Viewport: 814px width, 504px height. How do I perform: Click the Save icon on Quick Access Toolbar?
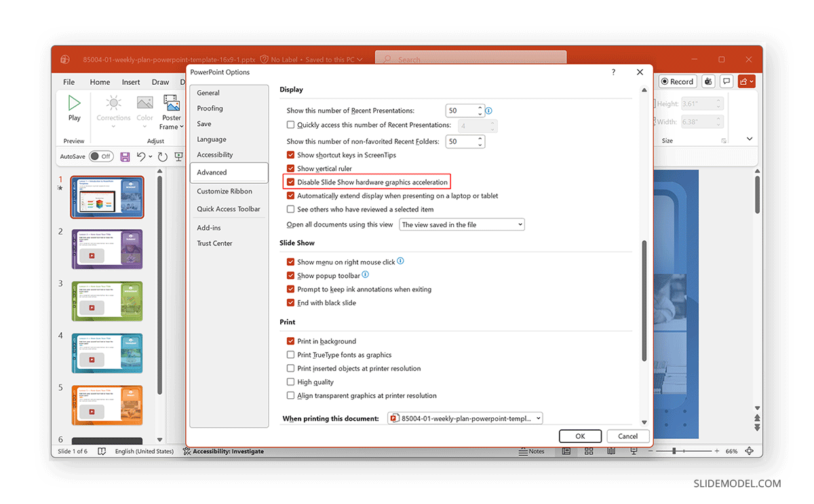pos(125,156)
